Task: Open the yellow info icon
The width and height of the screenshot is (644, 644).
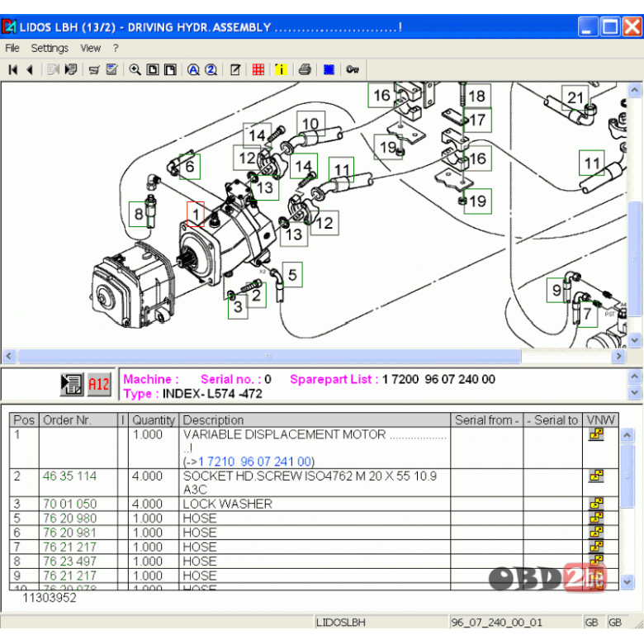Action: click(282, 70)
